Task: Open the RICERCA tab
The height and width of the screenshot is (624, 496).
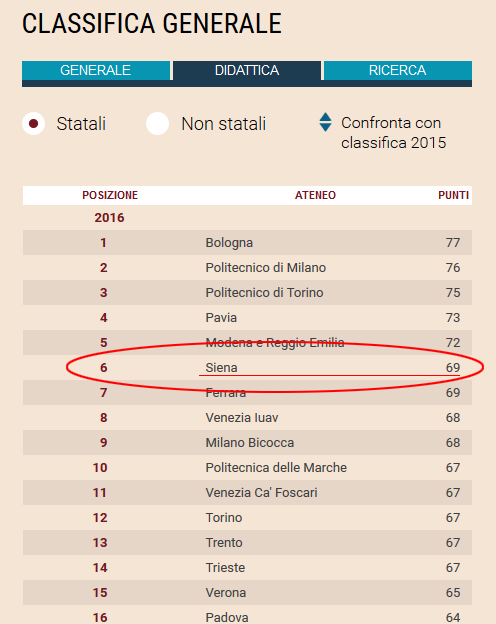Action: [398, 70]
